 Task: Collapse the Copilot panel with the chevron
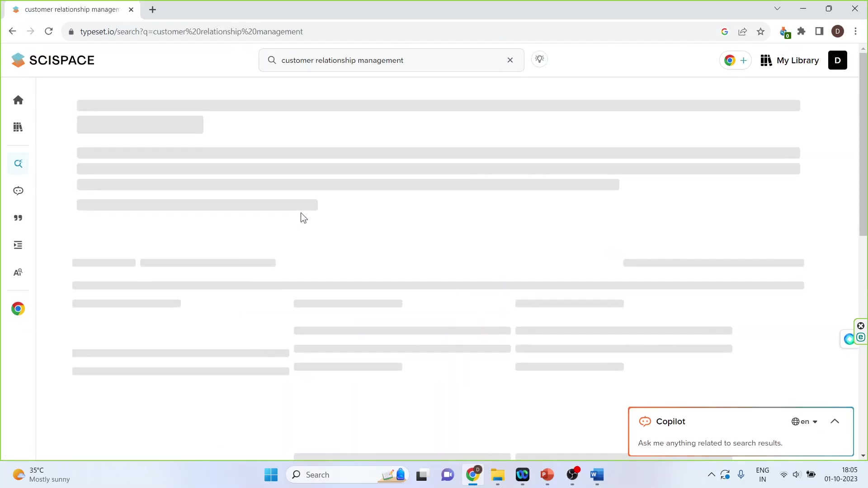(x=835, y=421)
